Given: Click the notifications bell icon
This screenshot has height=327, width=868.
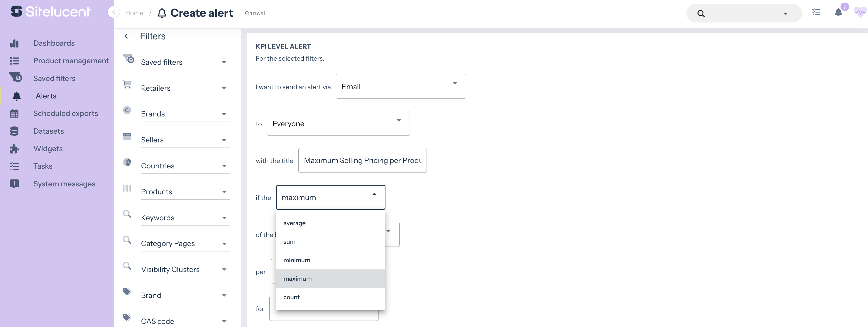Looking at the screenshot, I should [x=838, y=13].
